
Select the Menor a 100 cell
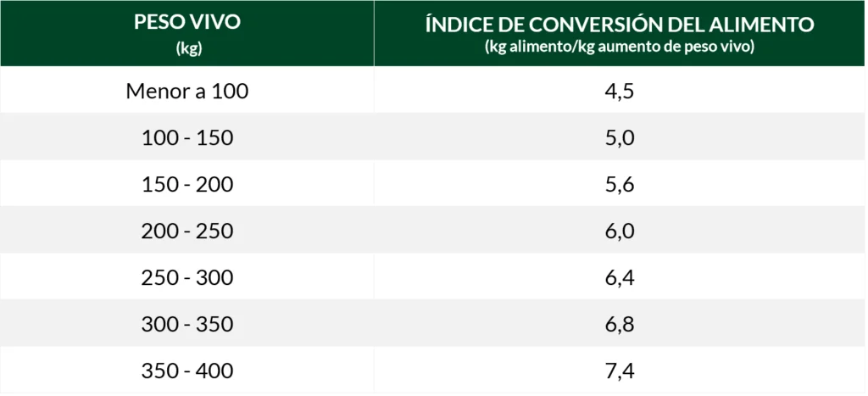click(x=187, y=91)
